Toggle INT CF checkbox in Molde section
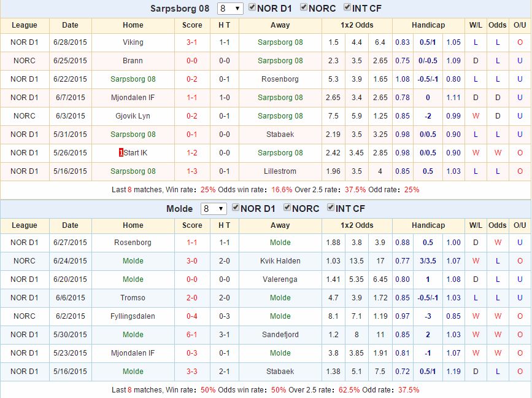 331,208
